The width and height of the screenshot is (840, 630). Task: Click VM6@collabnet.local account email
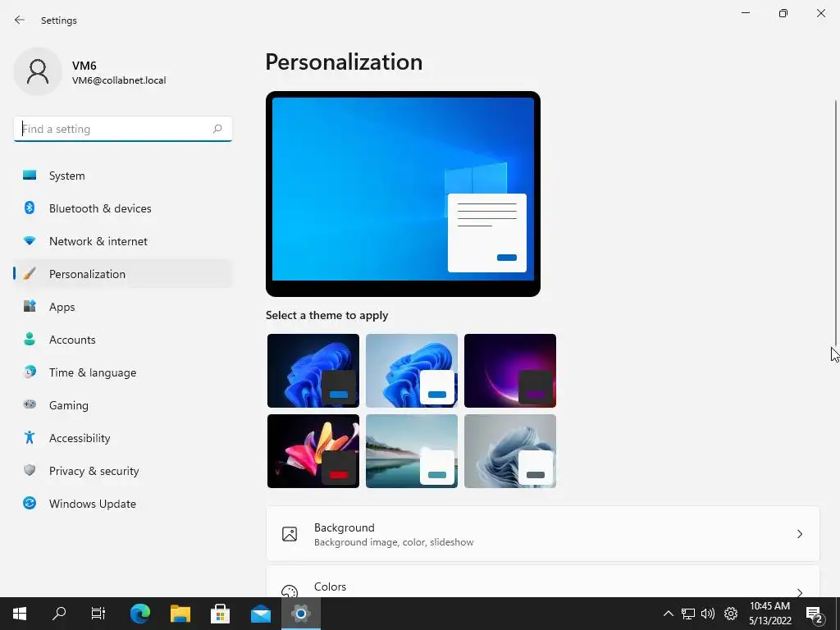(x=119, y=80)
